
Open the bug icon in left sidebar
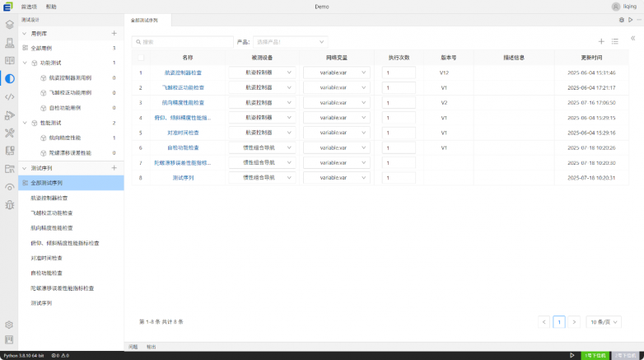coord(9,204)
